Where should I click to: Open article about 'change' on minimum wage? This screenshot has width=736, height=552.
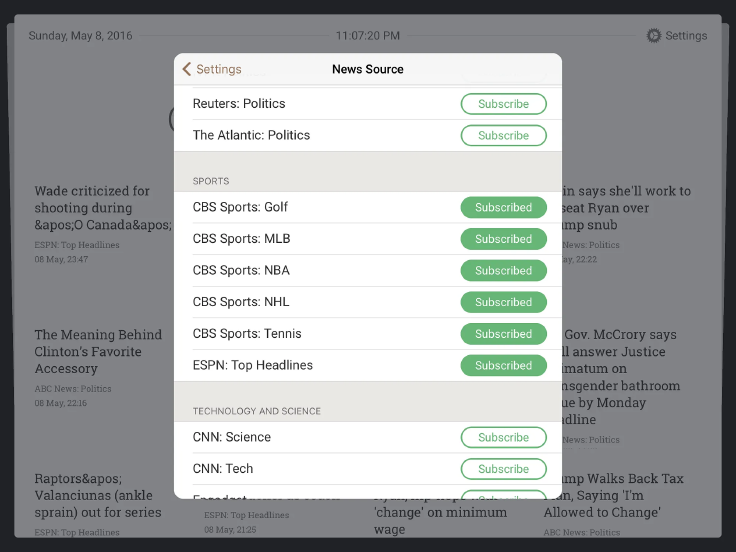[x=440, y=517]
